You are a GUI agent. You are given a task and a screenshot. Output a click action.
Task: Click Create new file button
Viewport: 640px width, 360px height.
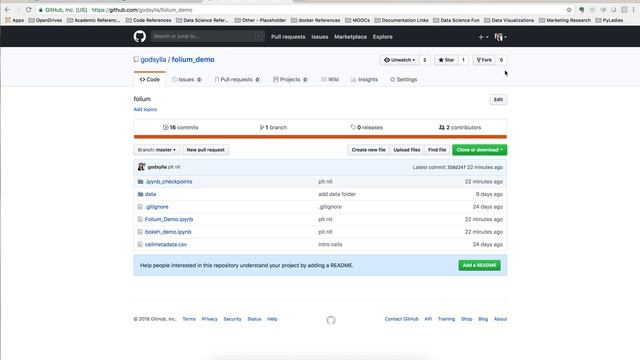tap(369, 150)
